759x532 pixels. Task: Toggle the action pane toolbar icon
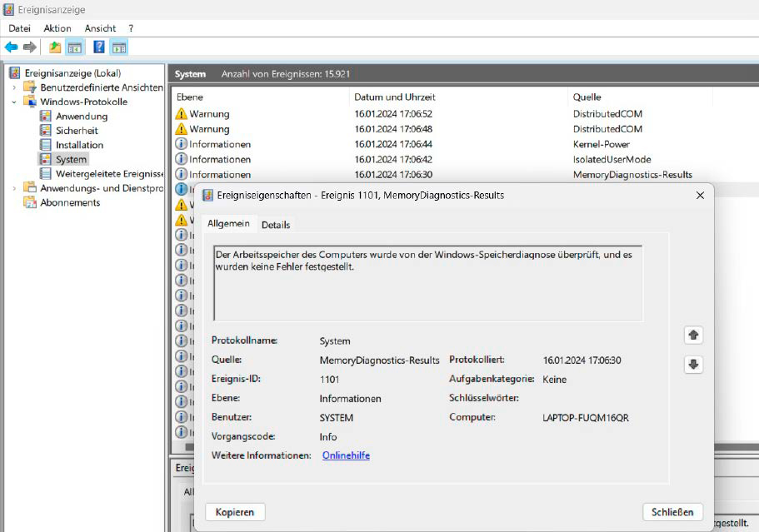click(x=119, y=47)
